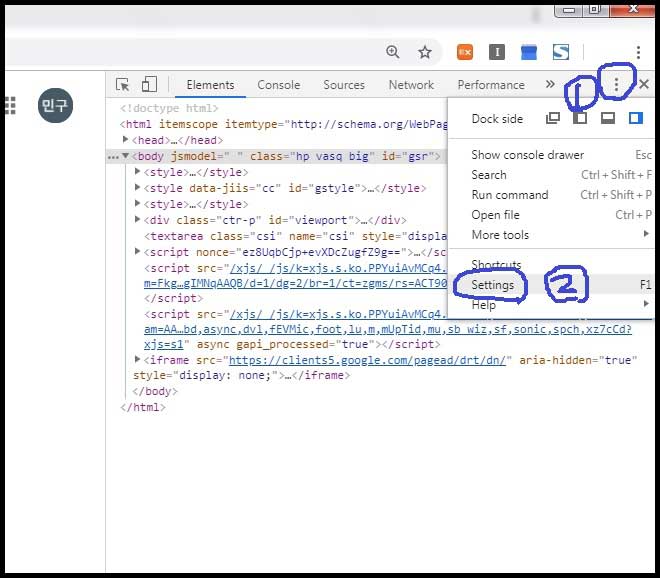
Task: Collapse the body element node
Action: point(125,156)
